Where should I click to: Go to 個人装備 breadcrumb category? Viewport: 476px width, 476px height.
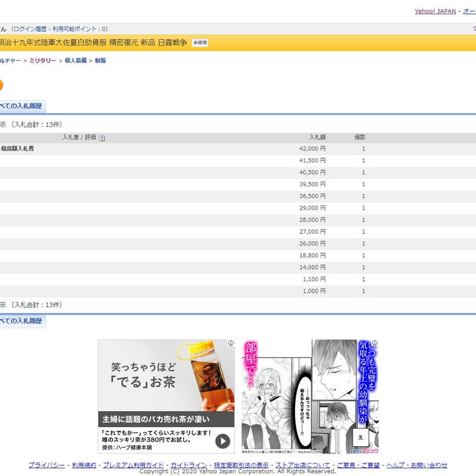tap(76, 61)
